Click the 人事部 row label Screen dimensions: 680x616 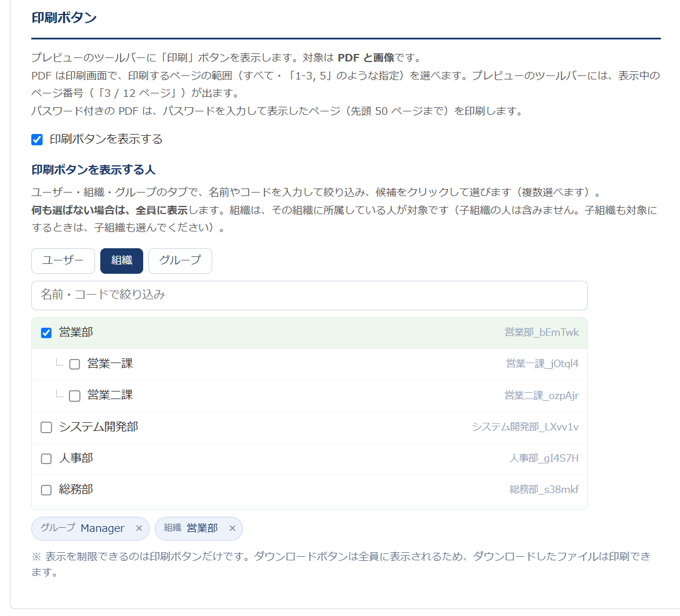(x=76, y=458)
